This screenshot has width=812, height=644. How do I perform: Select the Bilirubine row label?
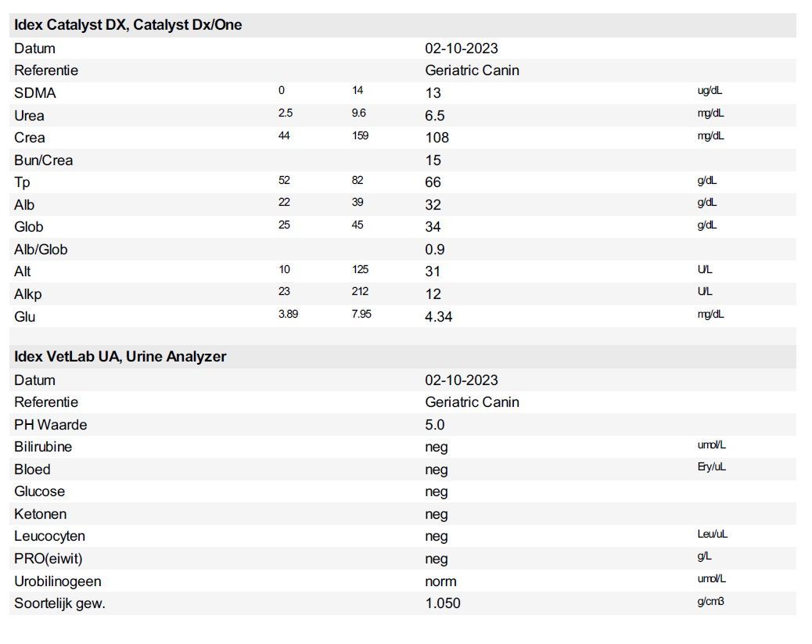pyautogui.click(x=43, y=447)
